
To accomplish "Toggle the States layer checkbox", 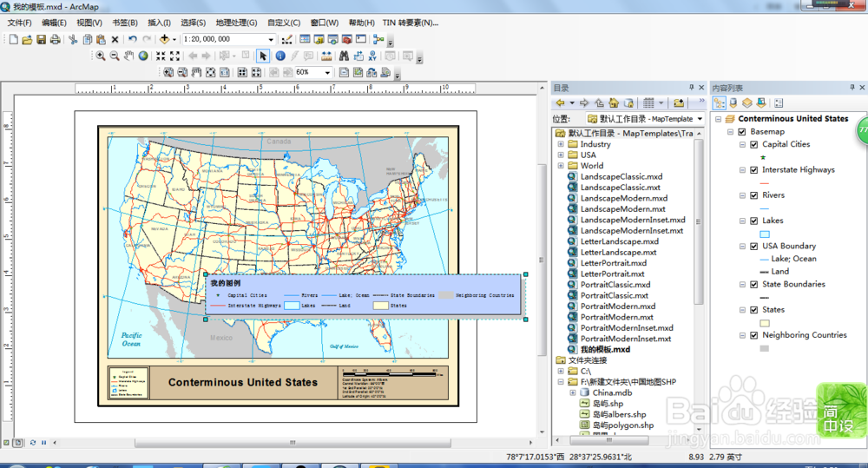I will [753, 310].
